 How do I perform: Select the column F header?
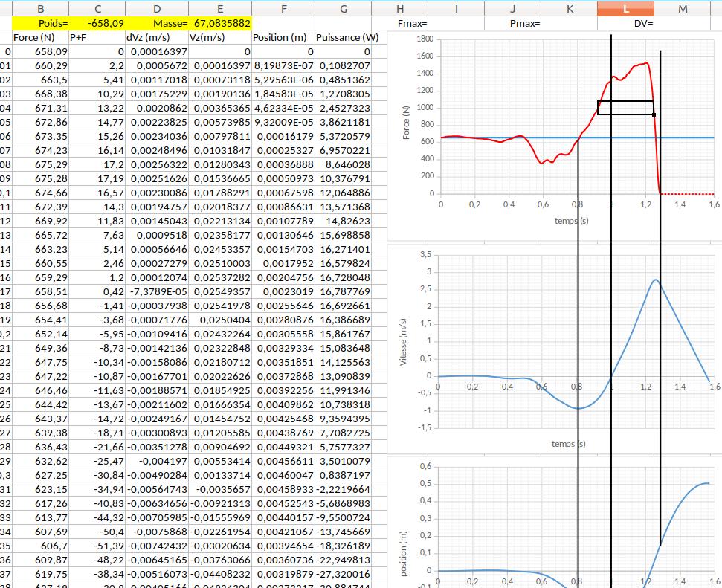coord(283,9)
